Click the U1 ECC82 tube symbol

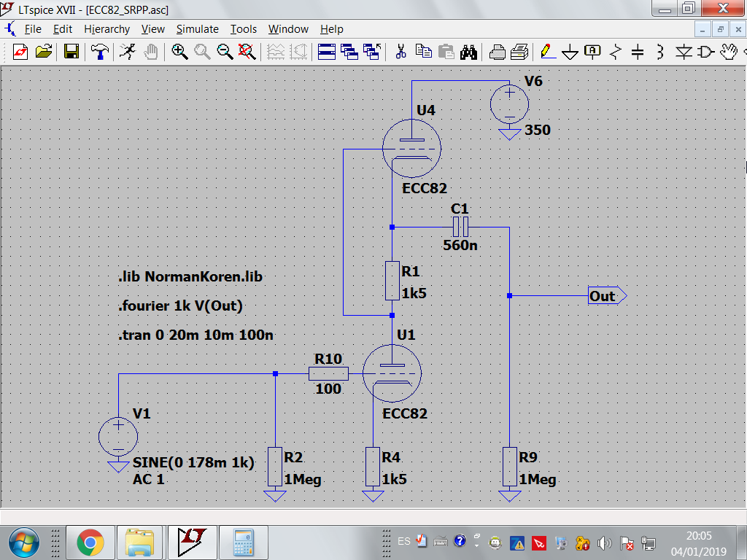pos(392,373)
